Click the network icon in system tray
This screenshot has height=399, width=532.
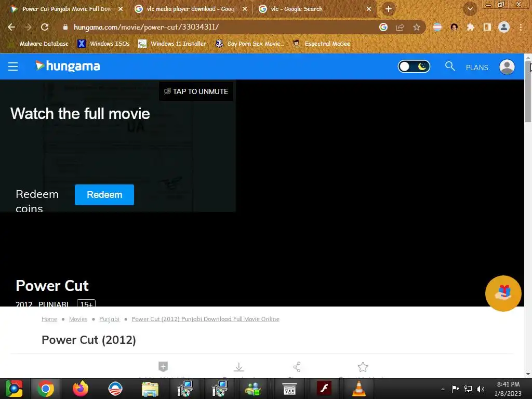click(468, 389)
